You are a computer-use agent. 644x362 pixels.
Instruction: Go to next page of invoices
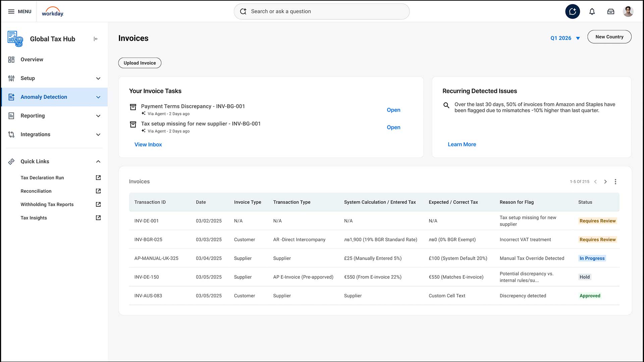pyautogui.click(x=605, y=182)
